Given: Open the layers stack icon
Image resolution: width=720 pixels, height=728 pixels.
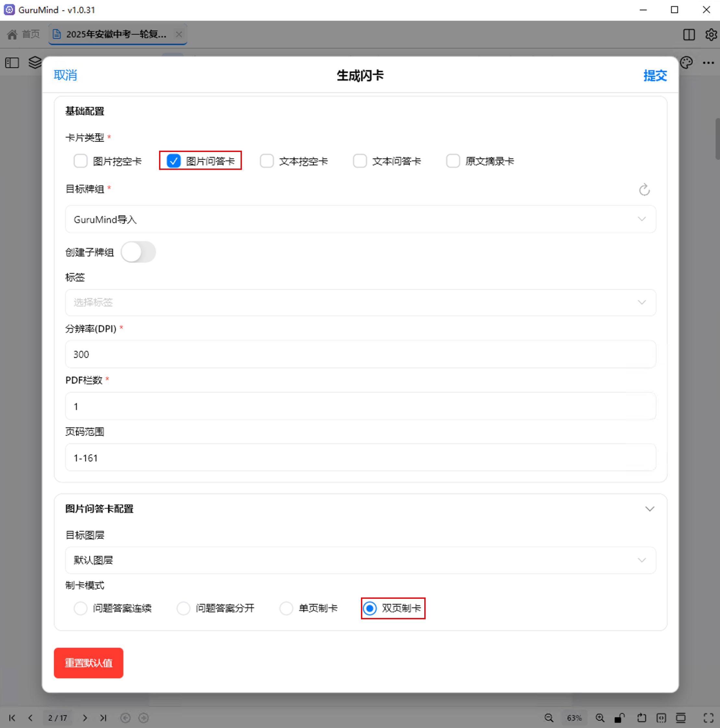Looking at the screenshot, I should (x=35, y=63).
